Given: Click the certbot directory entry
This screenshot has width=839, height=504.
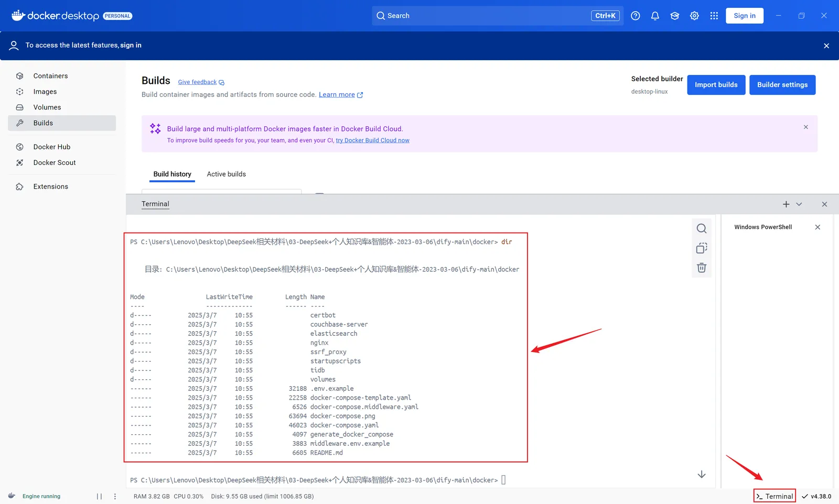Looking at the screenshot, I should coord(322,315).
